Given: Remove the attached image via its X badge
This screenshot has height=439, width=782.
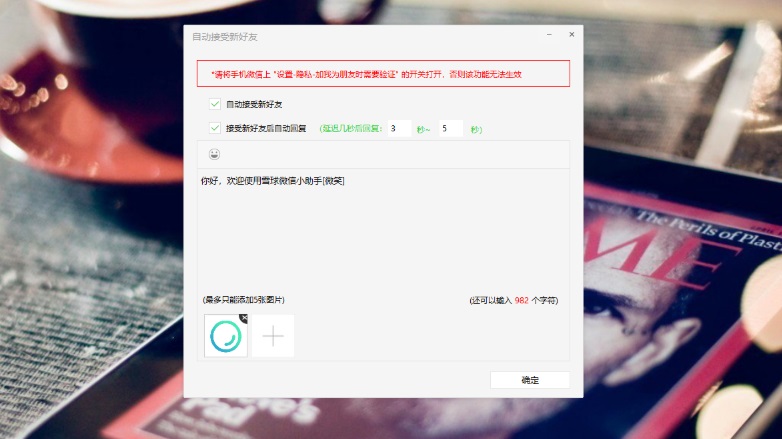Looking at the screenshot, I should pyautogui.click(x=243, y=318).
